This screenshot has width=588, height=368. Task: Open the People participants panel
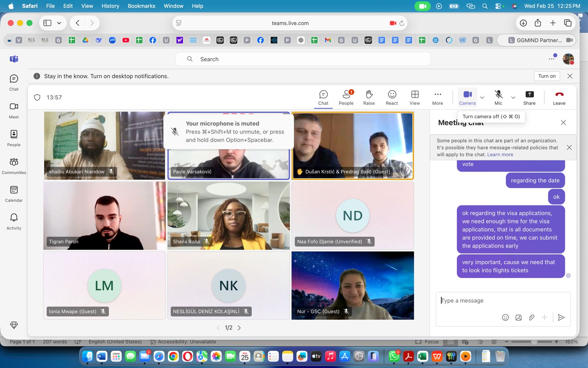[x=346, y=98]
